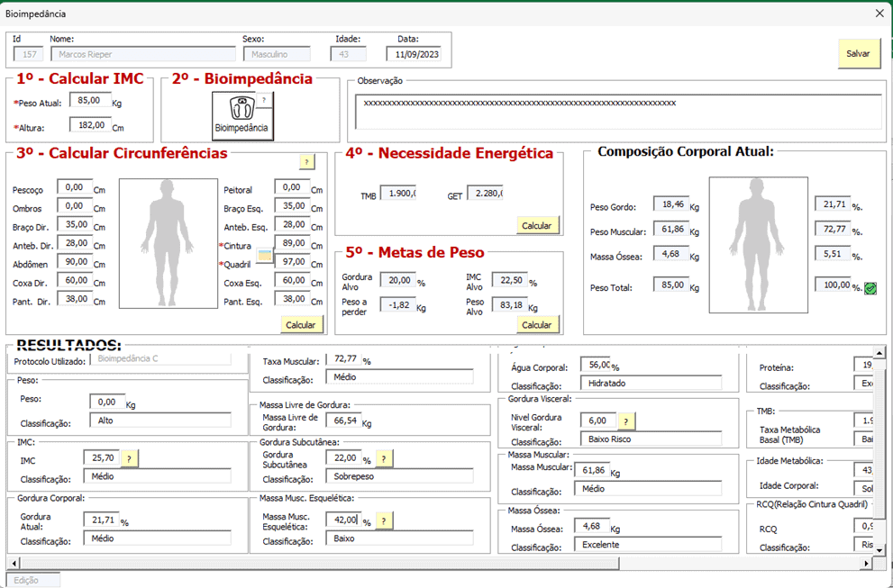Click the Taxa Muscular value field
Screen dimensions: 893x588
point(344,359)
